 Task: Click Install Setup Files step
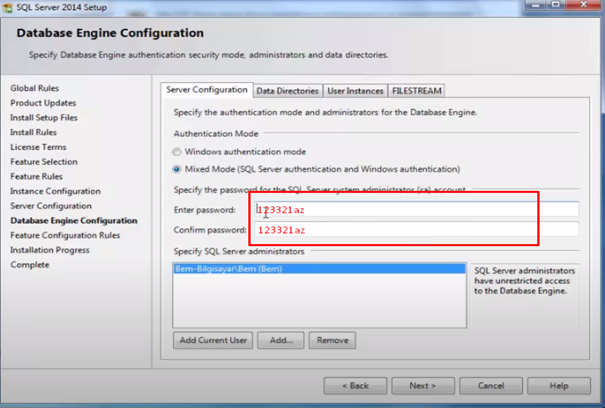click(x=44, y=118)
